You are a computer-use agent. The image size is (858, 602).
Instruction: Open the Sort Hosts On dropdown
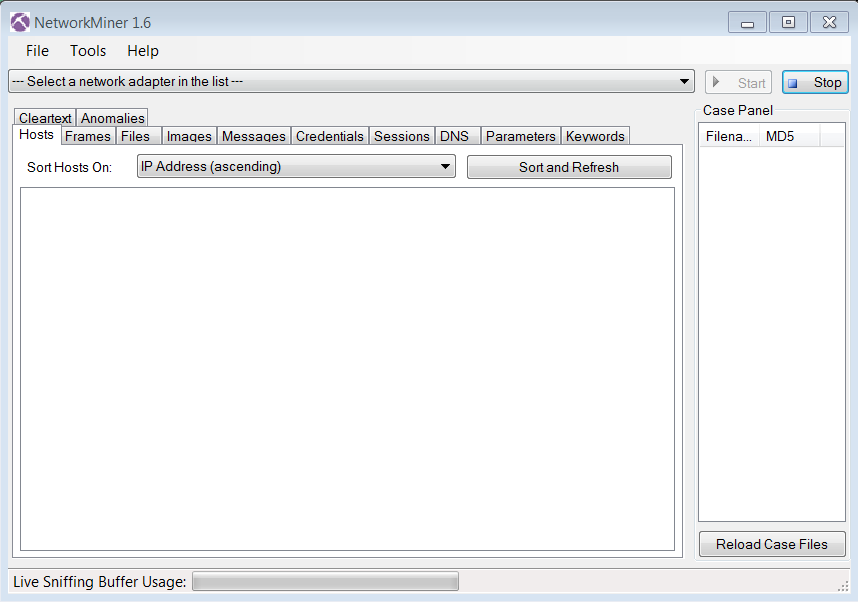[x=296, y=166]
